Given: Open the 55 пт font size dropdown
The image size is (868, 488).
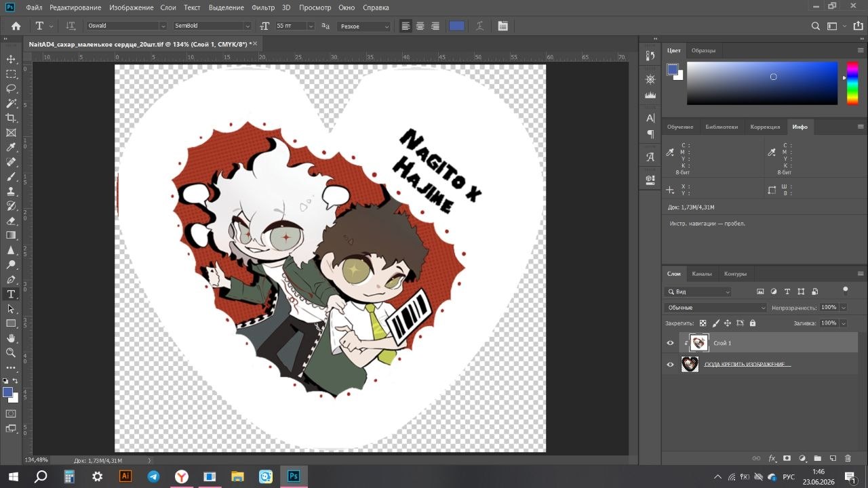Looking at the screenshot, I should (311, 26).
